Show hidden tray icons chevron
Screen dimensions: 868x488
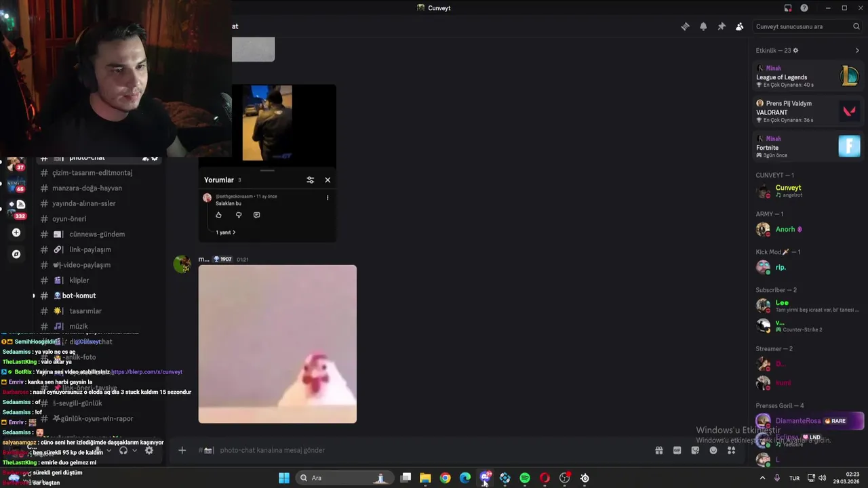(x=762, y=478)
